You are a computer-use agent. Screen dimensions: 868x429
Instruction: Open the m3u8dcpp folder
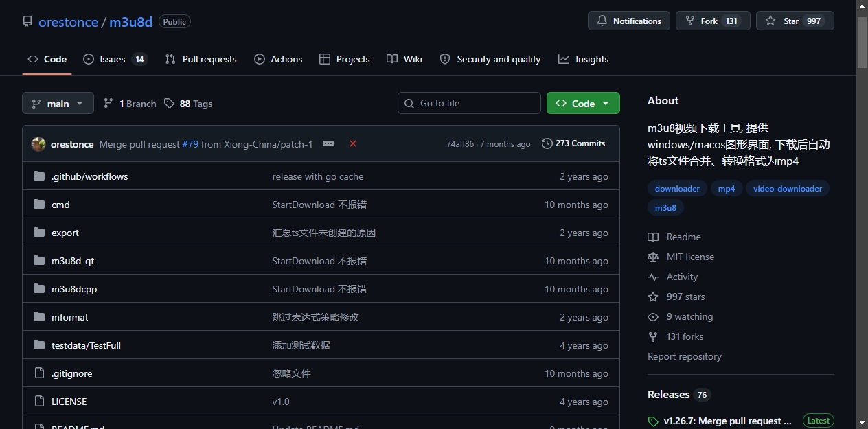point(74,289)
